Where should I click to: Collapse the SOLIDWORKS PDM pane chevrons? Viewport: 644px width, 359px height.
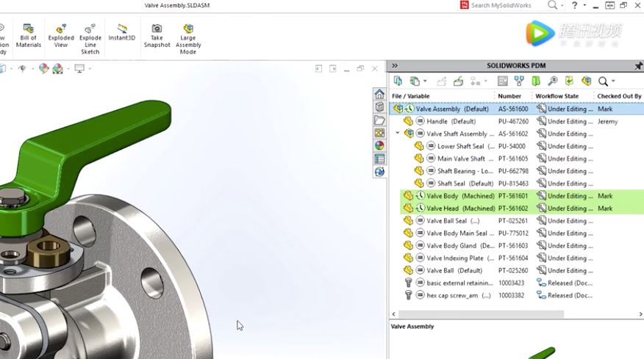pos(395,65)
